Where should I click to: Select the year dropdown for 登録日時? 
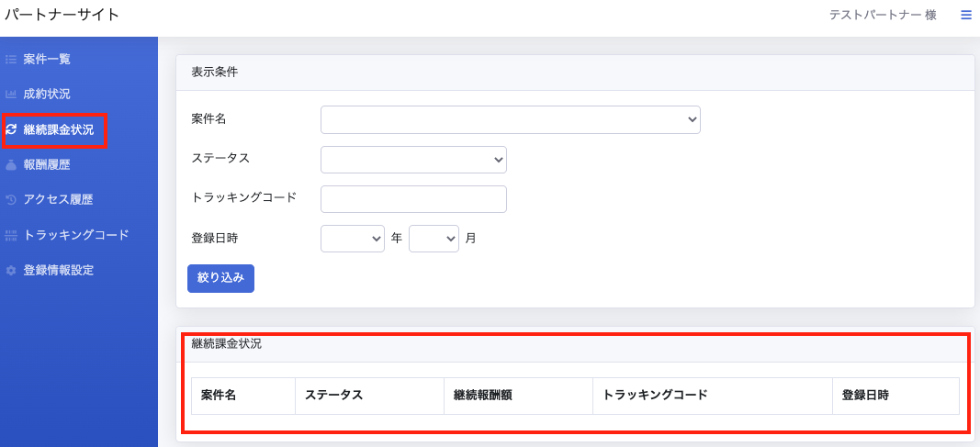pos(352,239)
